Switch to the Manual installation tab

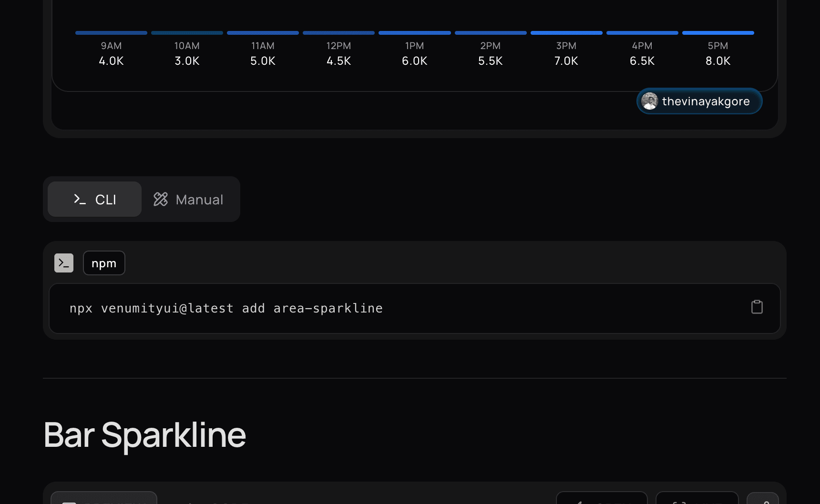[x=188, y=199]
